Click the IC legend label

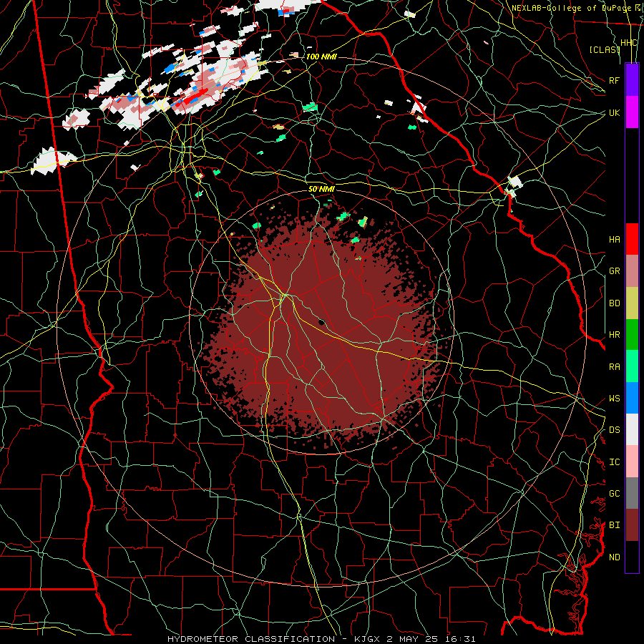click(614, 462)
